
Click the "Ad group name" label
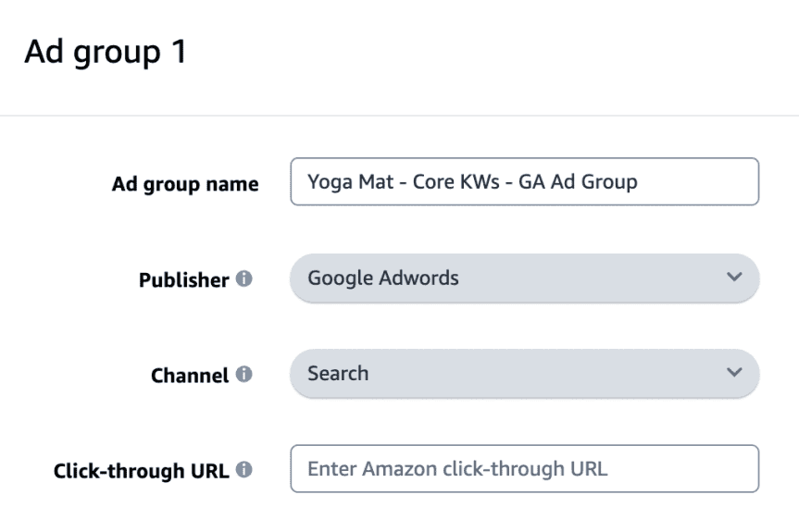(x=185, y=183)
